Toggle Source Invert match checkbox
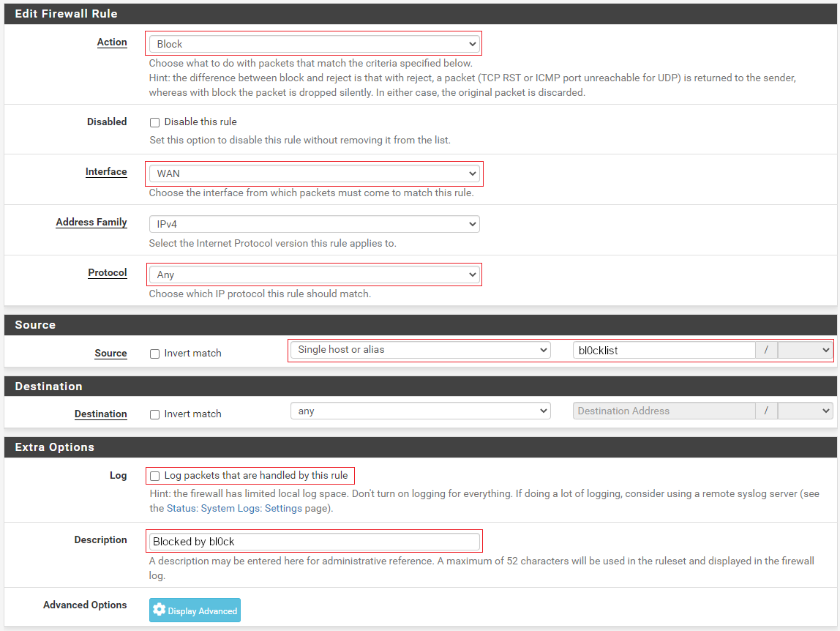Screen dimensions: 840x631 (x=154, y=354)
